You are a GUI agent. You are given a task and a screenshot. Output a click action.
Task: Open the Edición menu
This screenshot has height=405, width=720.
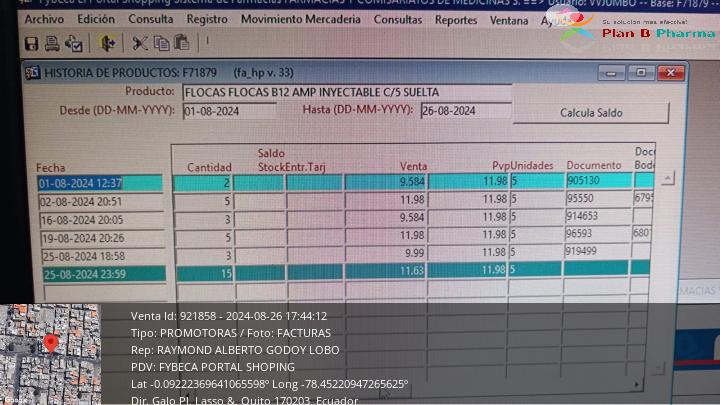point(96,19)
